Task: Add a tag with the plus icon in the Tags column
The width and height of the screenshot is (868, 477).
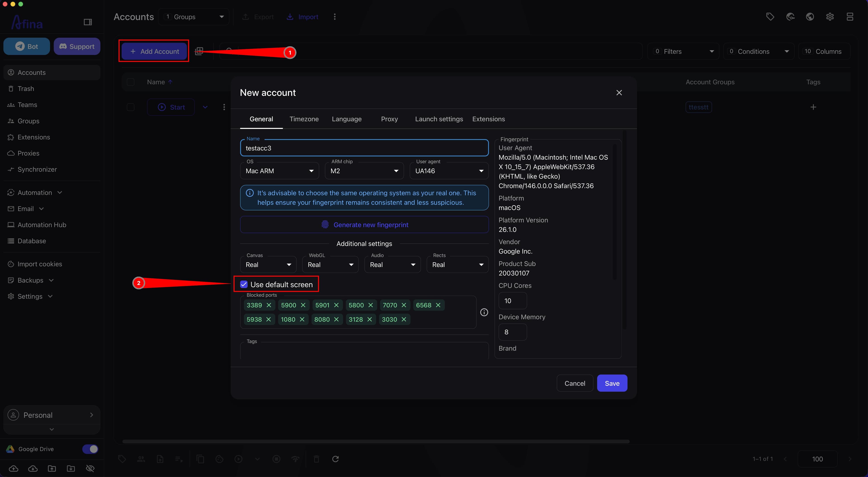Action: click(813, 107)
